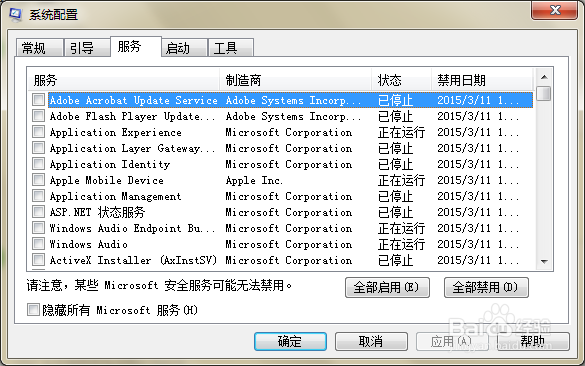Confirm with the 确定 button
This screenshot has width=585, height=366.
pos(290,341)
